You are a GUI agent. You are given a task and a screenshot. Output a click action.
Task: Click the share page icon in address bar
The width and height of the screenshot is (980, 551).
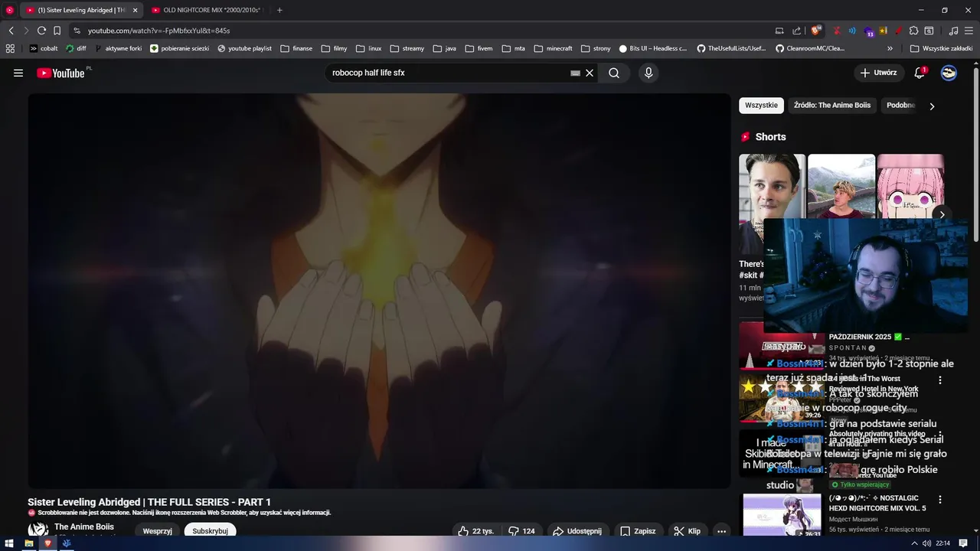(x=796, y=31)
